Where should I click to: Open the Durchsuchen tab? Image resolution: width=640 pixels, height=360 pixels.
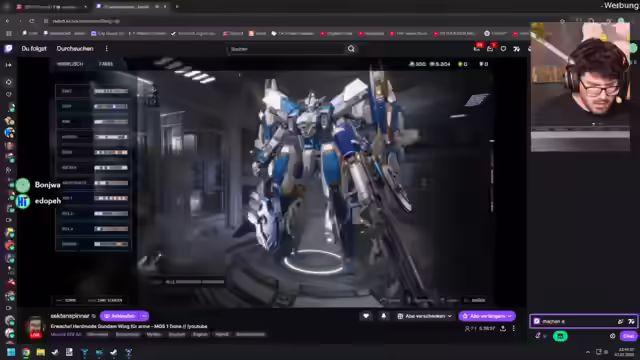75,49
